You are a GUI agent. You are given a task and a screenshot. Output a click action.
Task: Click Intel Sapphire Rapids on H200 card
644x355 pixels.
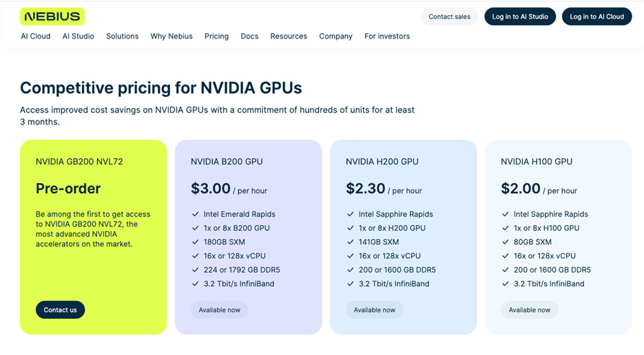pos(395,214)
